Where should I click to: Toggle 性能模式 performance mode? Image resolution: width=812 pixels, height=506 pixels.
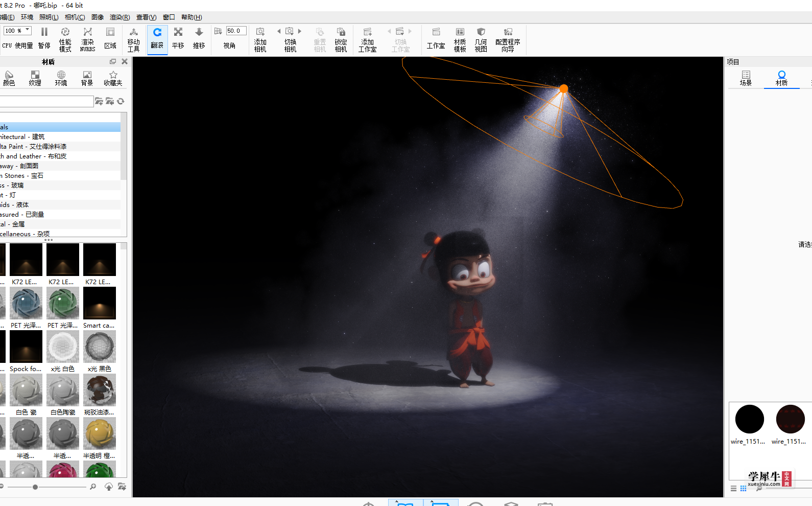tap(65, 39)
